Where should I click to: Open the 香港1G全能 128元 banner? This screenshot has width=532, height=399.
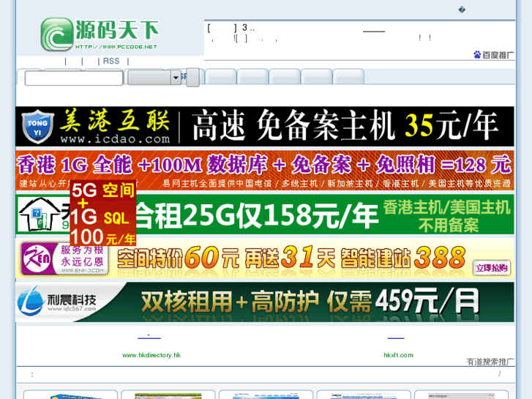click(x=265, y=170)
